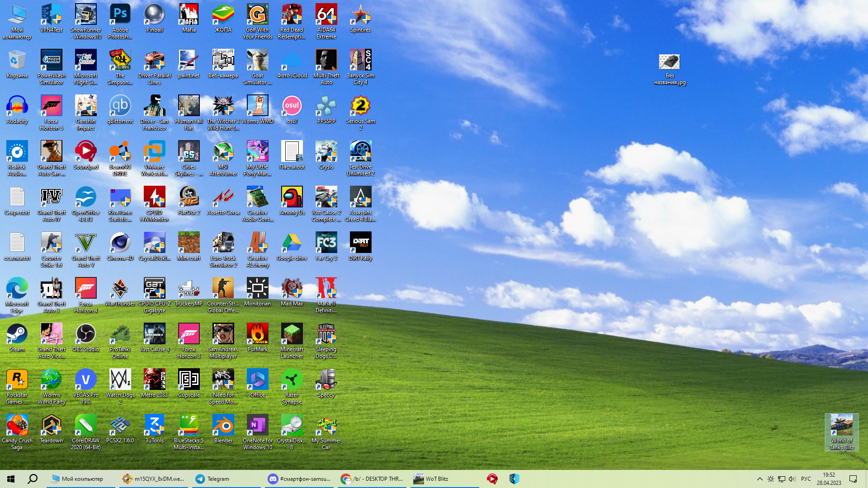Select the My Summer Car shortcut
Image resolution: width=868 pixels, height=488 pixels.
[326, 432]
